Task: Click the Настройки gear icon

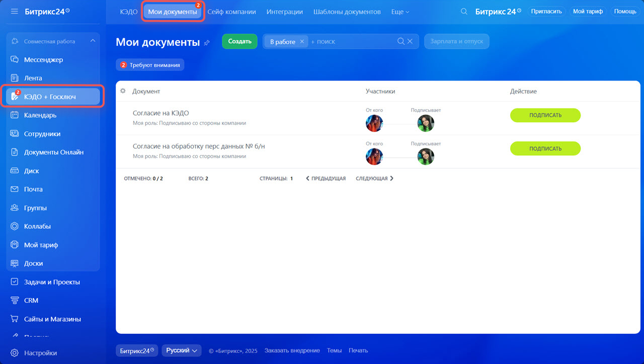Action: point(15,353)
